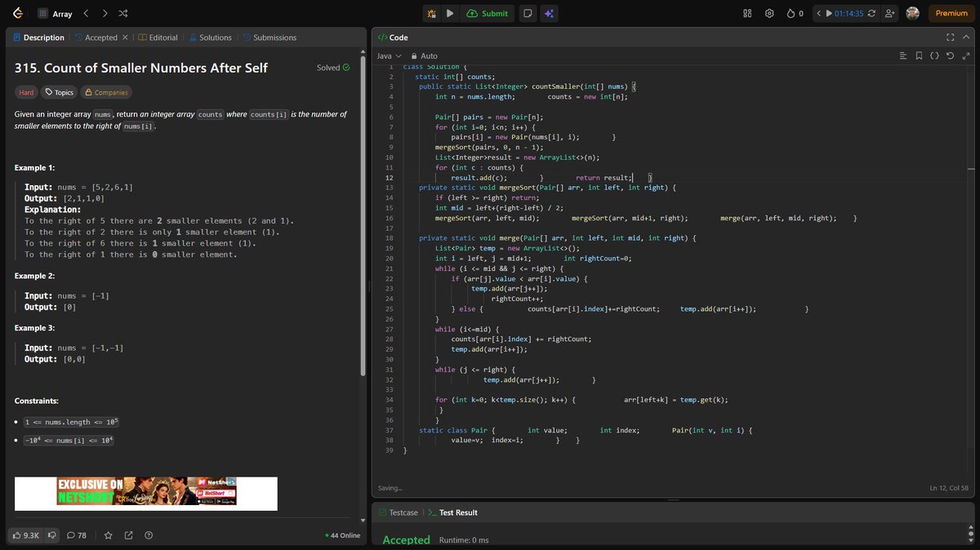Share the problem via external link icon
The width and height of the screenshot is (980, 550).
click(128, 535)
